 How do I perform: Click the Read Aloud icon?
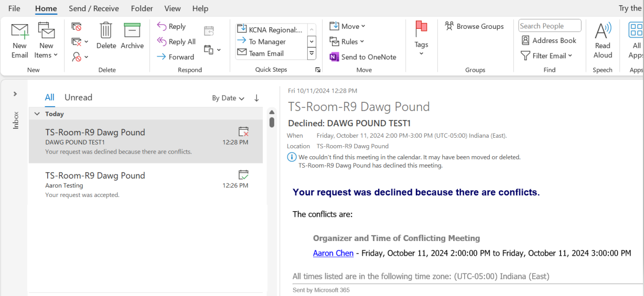[603, 31]
